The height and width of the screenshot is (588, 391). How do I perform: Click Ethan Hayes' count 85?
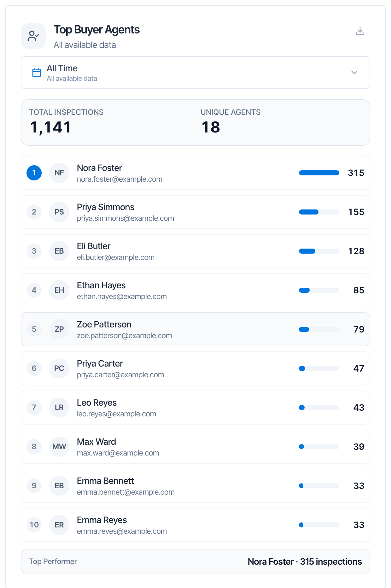point(359,290)
